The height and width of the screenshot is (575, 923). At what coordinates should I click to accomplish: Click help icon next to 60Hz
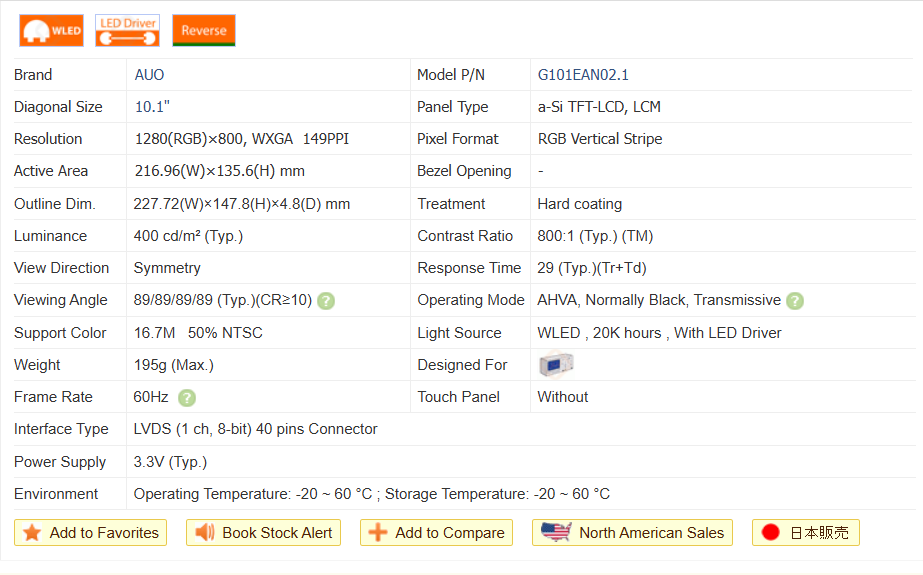coord(187,398)
